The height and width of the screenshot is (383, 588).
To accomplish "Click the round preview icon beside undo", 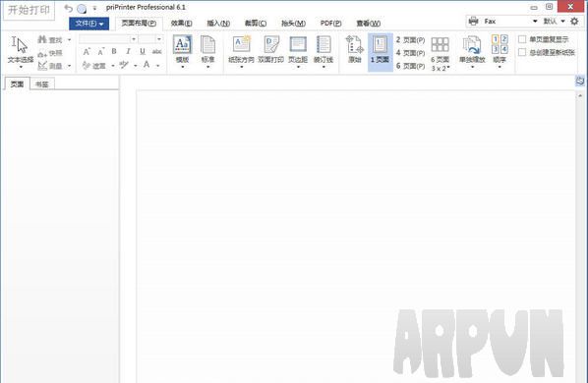I will click(82, 9).
